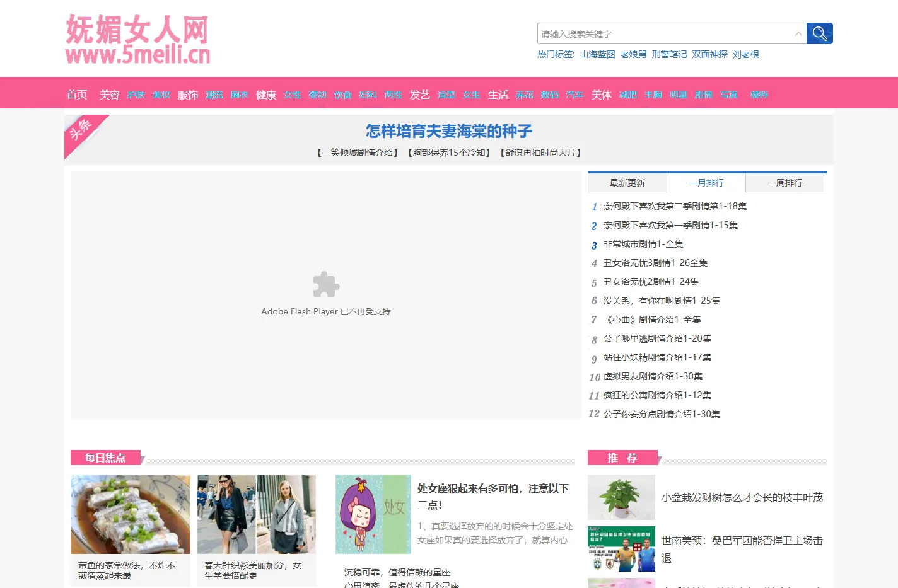Image resolution: width=898 pixels, height=588 pixels.
Task: Open the search box dropdown arrow
Action: tap(798, 33)
